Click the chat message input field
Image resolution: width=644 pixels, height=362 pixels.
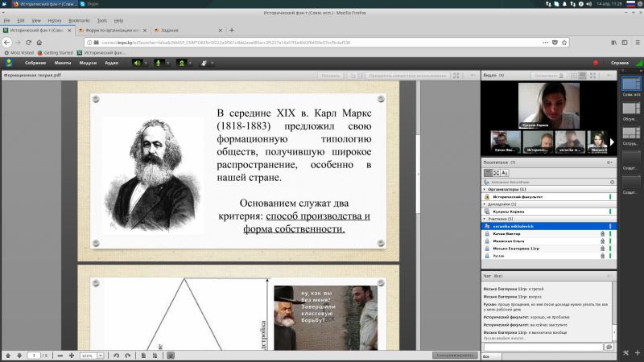coord(543,348)
